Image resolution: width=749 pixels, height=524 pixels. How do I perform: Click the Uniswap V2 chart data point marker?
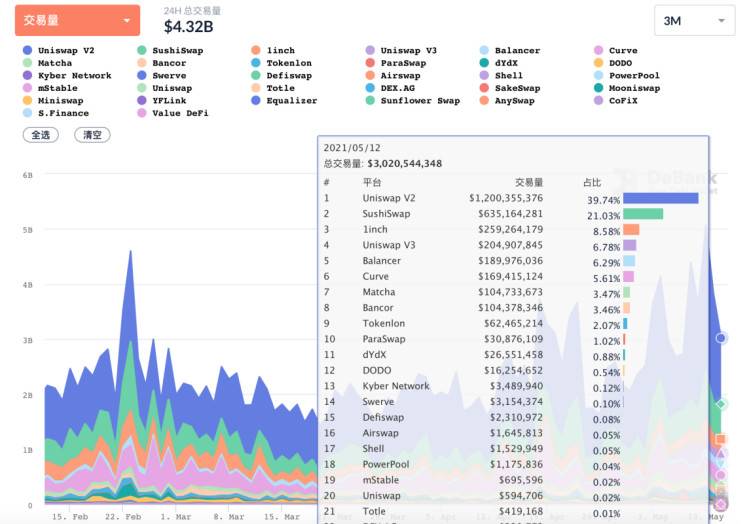click(721, 338)
